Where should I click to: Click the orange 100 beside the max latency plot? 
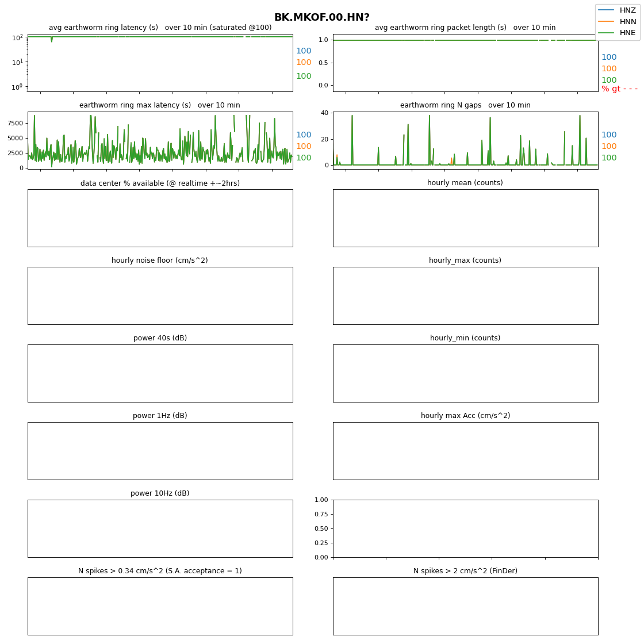pos(304,146)
